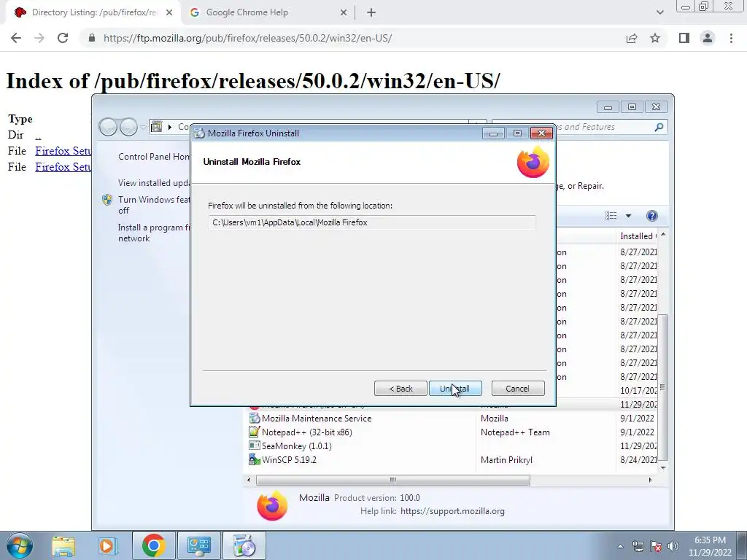Click Turn Windows features on or off
This screenshot has width=747, height=560.
click(154, 205)
